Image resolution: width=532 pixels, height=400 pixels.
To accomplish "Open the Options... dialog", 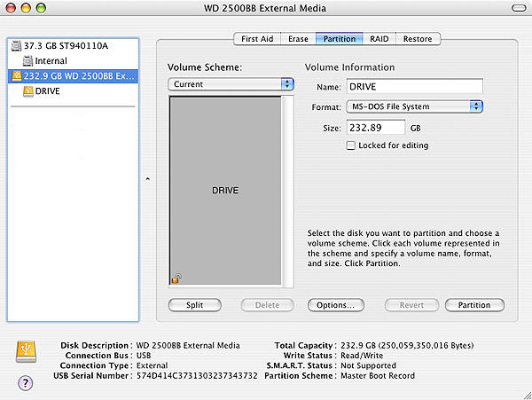I will (335, 305).
